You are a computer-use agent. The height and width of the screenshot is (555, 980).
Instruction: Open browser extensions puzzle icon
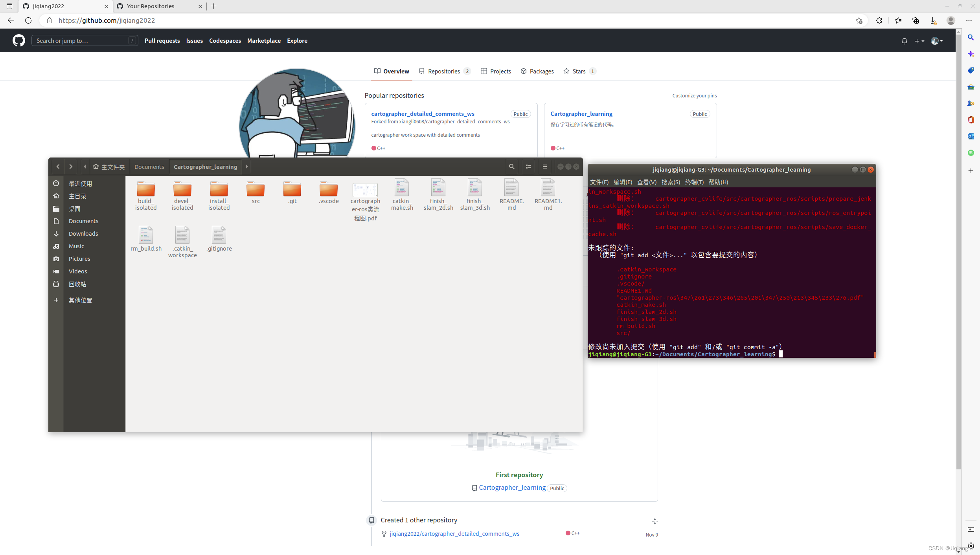879,20
